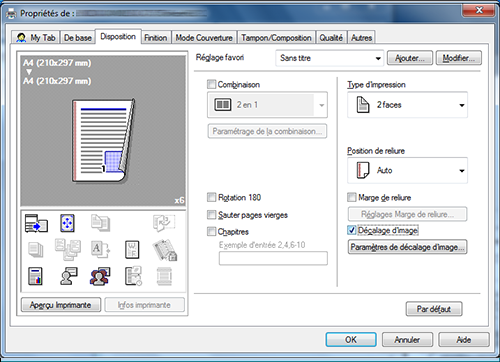This screenshot has width=500, height=362.
Task: Click the "Exemple d'entrée 2,4,6-10" text
Action: 262,245
